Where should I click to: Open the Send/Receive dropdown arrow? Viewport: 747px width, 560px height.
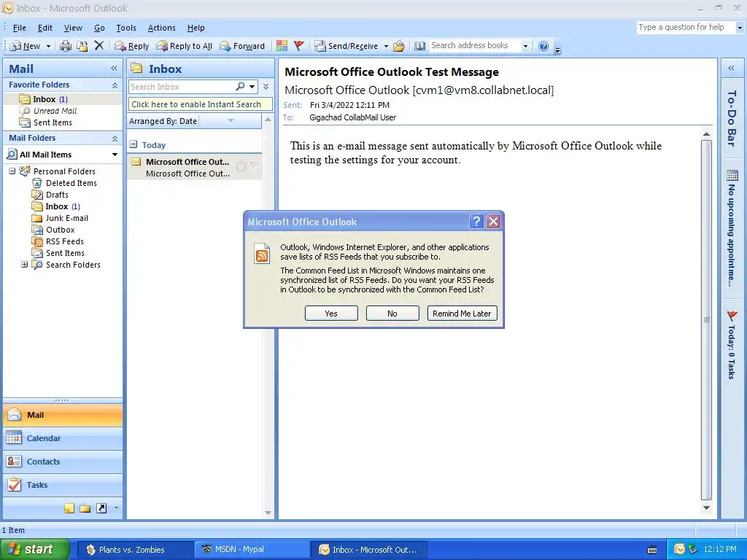pos(386,46)
